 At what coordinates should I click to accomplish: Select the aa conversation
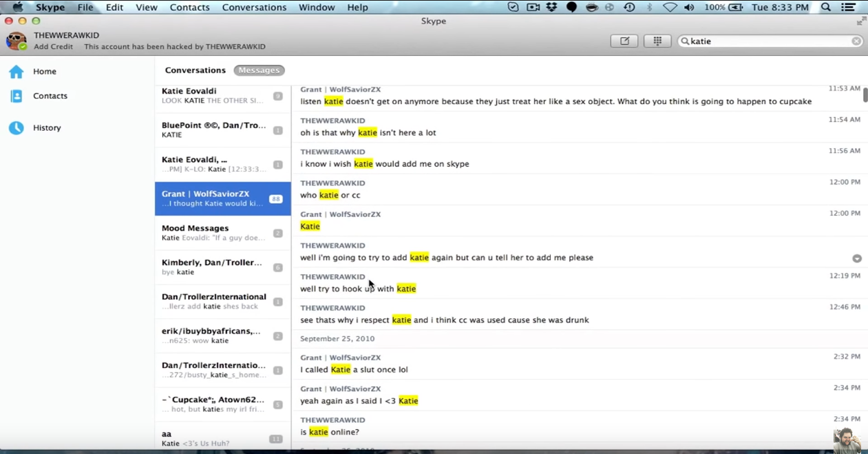coord(223,438)
